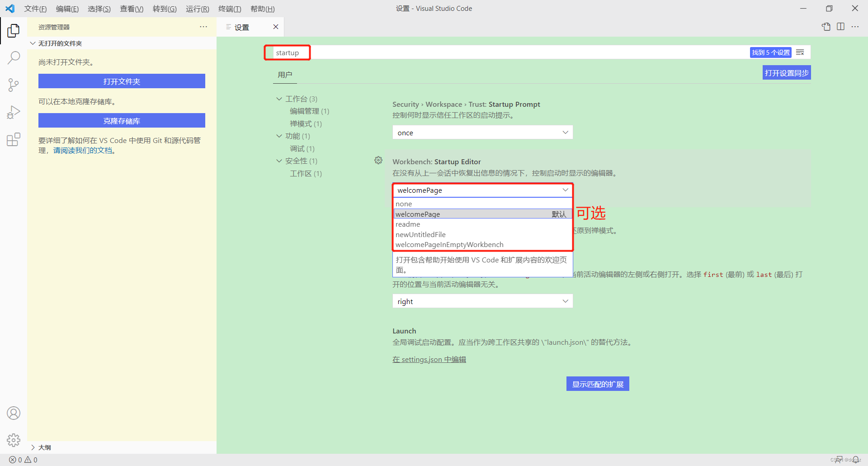868x466 pixels.
Task: Choose 'welcomePage' option in the list
Action: (x=482, y=214)
